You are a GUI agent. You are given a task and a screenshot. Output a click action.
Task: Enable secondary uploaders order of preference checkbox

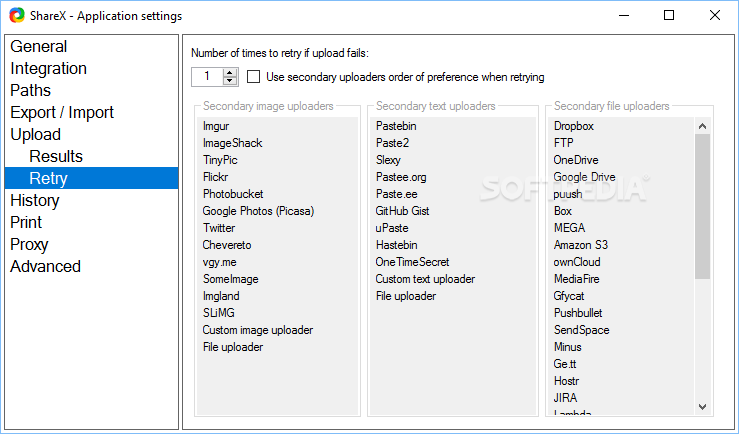pos(253,77)
